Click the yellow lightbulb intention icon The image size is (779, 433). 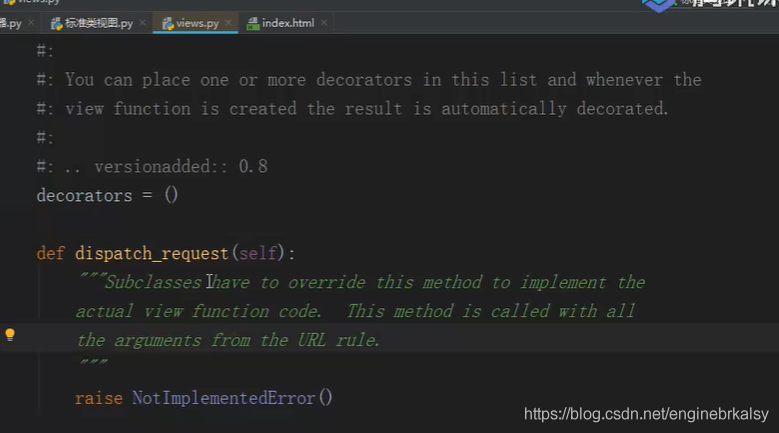click(x=10, y=335)
